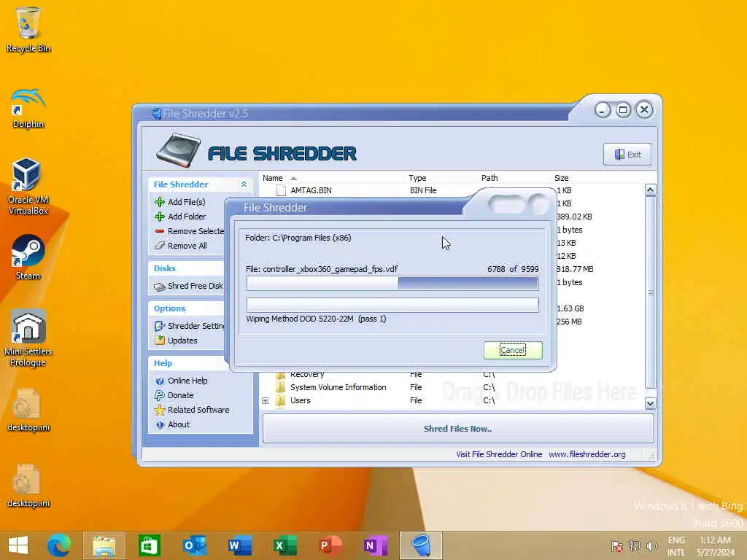Click Shred Free Disk Space icon
Image resolution: width=747 pixels, height=560 pixels.
160,286
